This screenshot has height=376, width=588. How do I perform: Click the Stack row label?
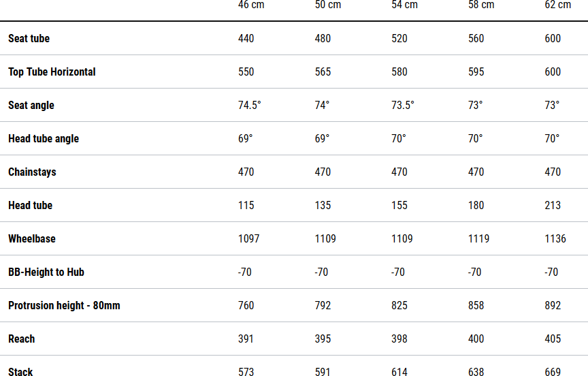tap(20, 371)
